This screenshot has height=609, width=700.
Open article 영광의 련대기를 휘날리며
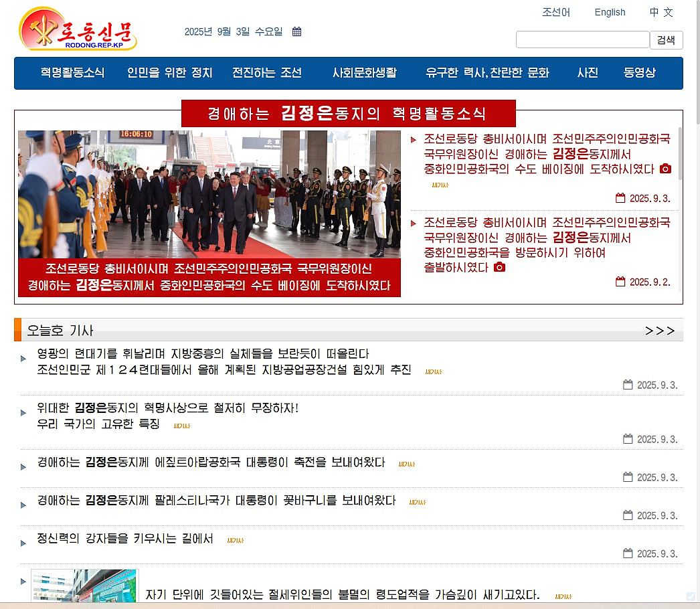(224, 361)
